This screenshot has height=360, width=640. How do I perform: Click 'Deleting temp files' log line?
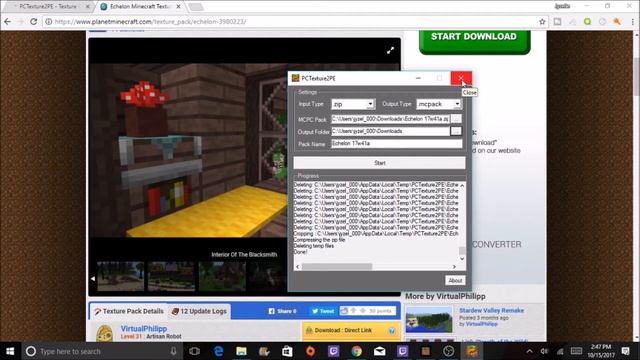314,246
